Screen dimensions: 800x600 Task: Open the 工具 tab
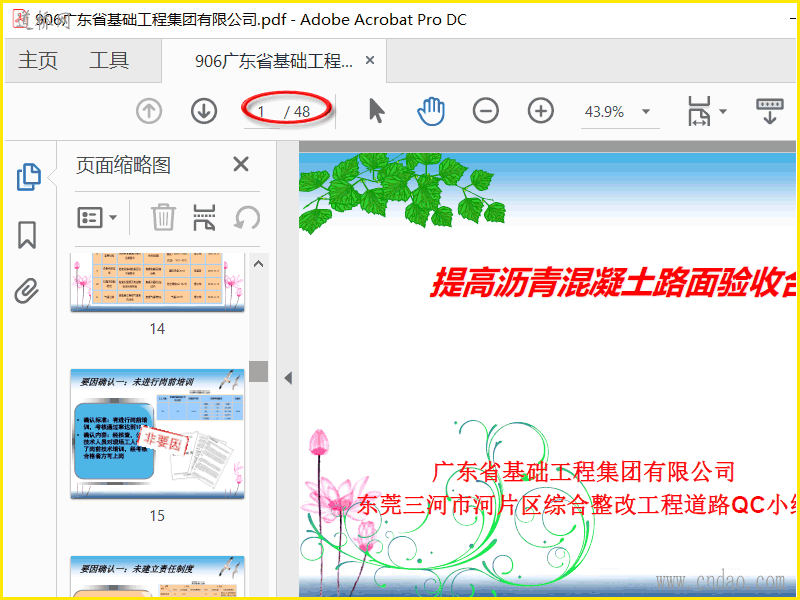[109, 61]
